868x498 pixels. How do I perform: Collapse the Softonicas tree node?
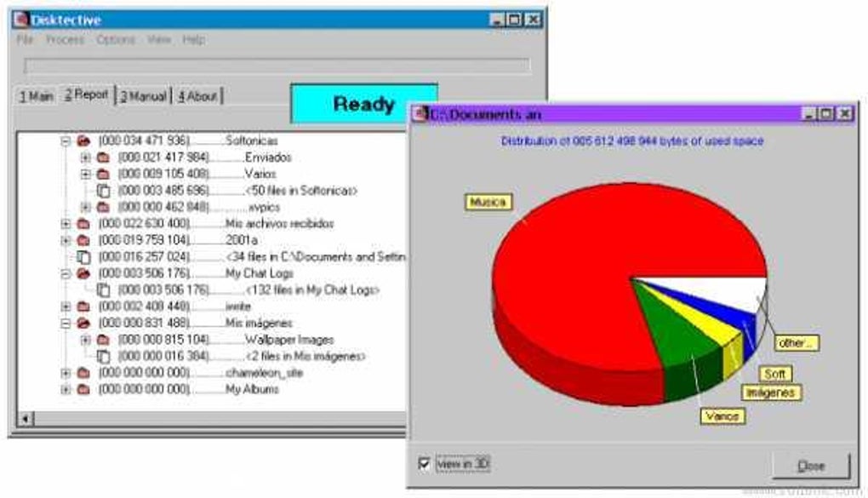[x=66, y=140]
